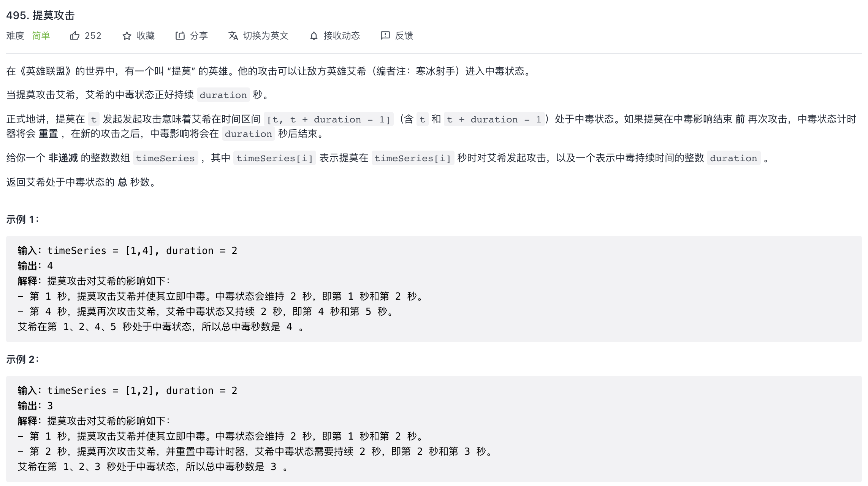Click the star favorite icon
Viewport: 868px width, 486px height.
point(127,36)
